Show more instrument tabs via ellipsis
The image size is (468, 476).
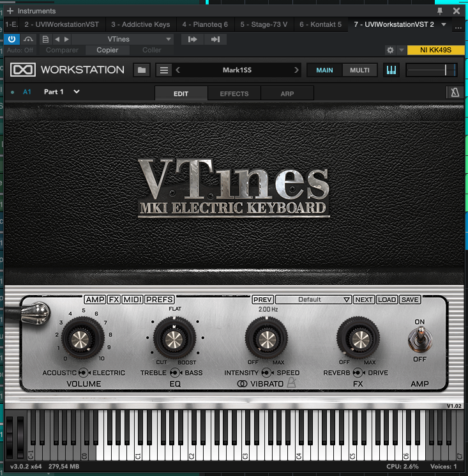click(458, 27)
